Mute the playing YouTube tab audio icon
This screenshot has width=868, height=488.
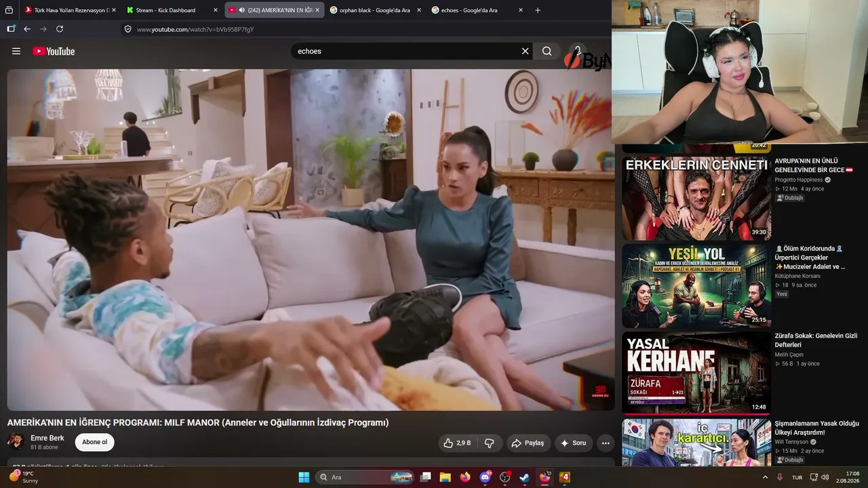click(x=242, y=10)
